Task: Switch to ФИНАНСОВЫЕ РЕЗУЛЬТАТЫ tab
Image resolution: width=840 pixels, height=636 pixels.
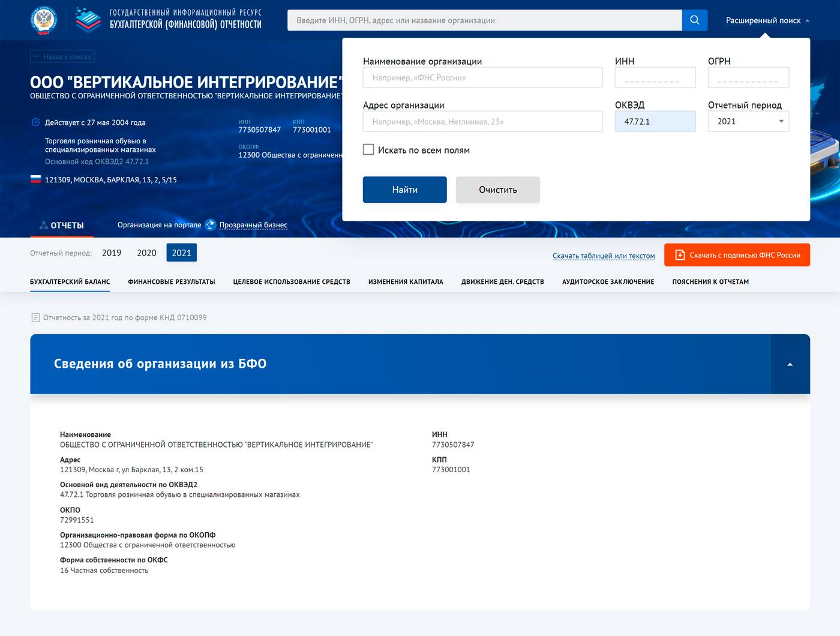Action: (x=171, y=281)
